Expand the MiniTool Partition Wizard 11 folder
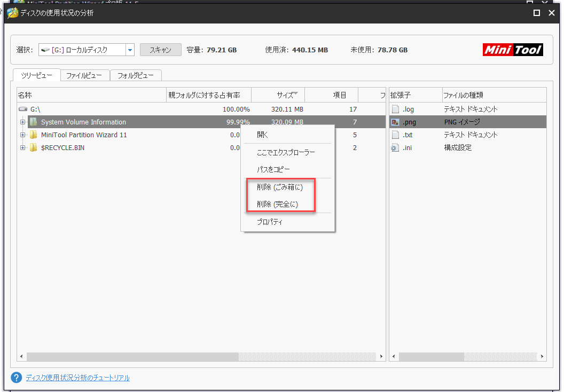This screenshot has width=564, height=392. (22, 135)
